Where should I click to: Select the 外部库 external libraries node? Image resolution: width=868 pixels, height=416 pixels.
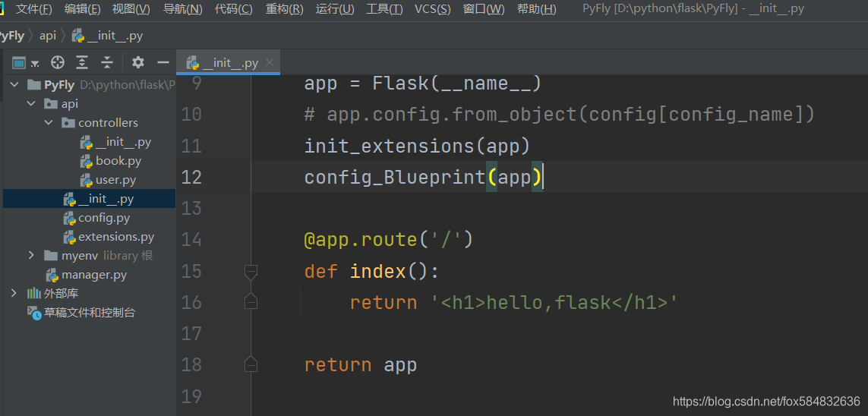62,293
